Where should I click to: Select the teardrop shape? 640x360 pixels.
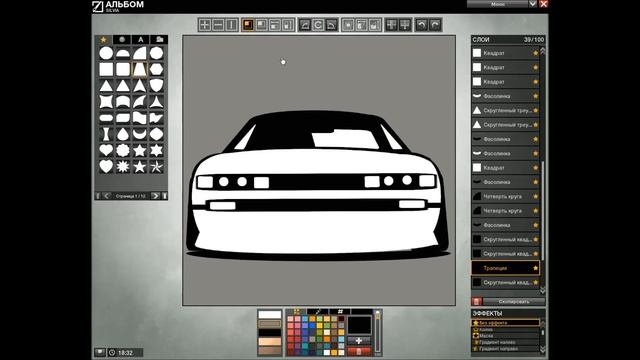coord(123,134)
